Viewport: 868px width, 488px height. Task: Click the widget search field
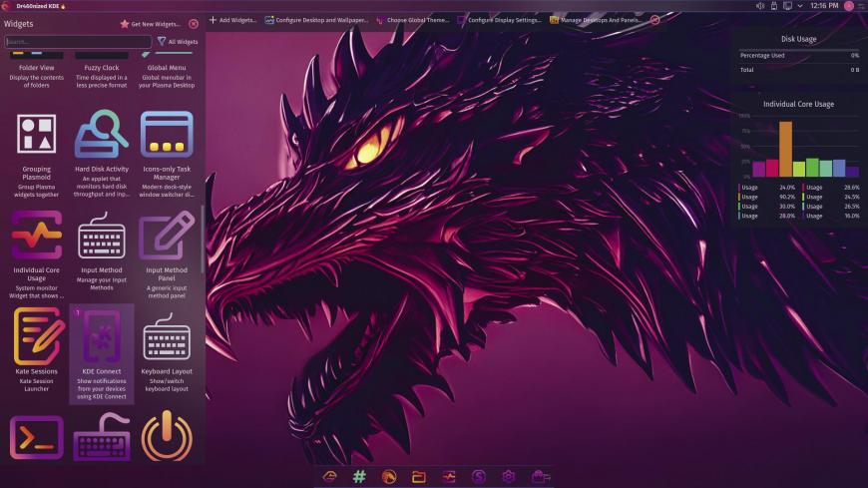(x=78, y=42)
